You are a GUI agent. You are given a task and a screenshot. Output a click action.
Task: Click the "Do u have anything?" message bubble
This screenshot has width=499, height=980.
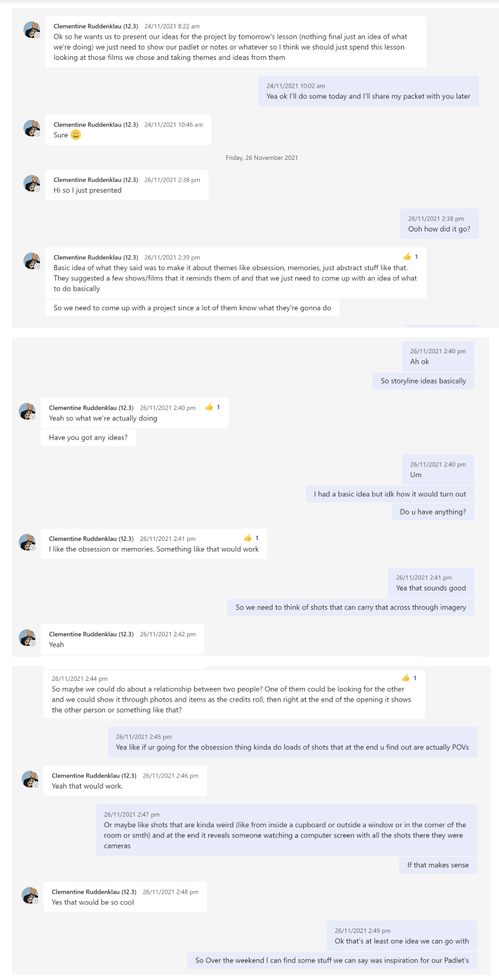click(x=433, y=512)
